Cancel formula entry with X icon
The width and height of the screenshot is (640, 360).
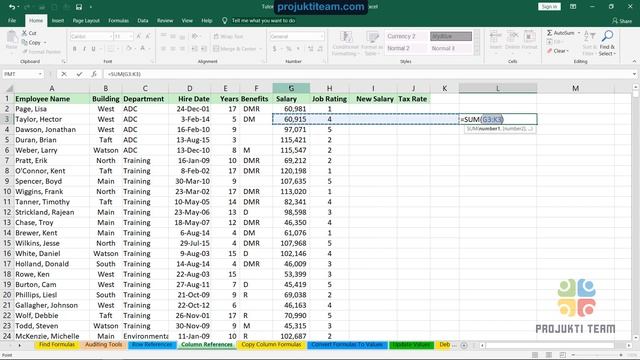point(64,74)
